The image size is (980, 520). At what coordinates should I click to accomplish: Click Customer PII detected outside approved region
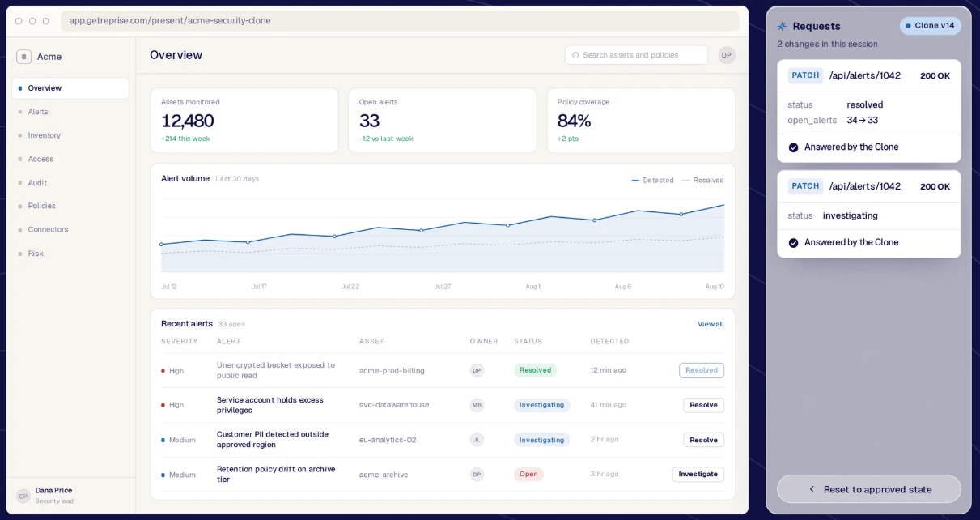pos(273,440)
